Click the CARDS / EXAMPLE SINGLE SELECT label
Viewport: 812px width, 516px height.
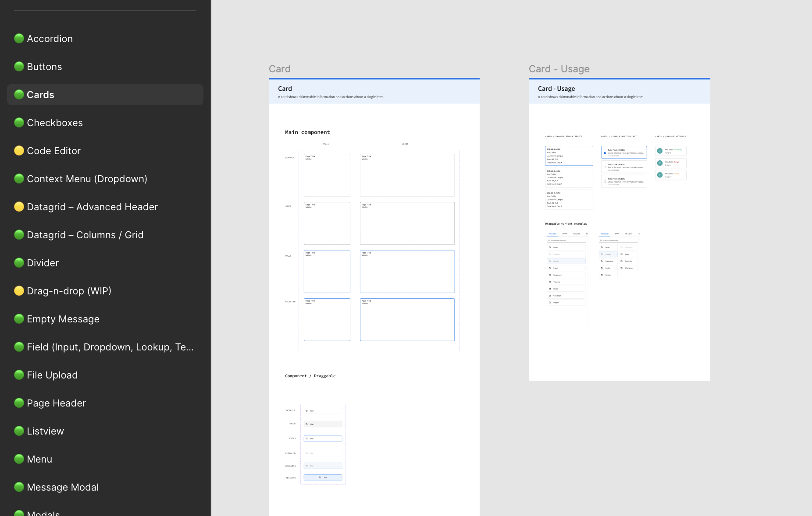pos(564,137)
